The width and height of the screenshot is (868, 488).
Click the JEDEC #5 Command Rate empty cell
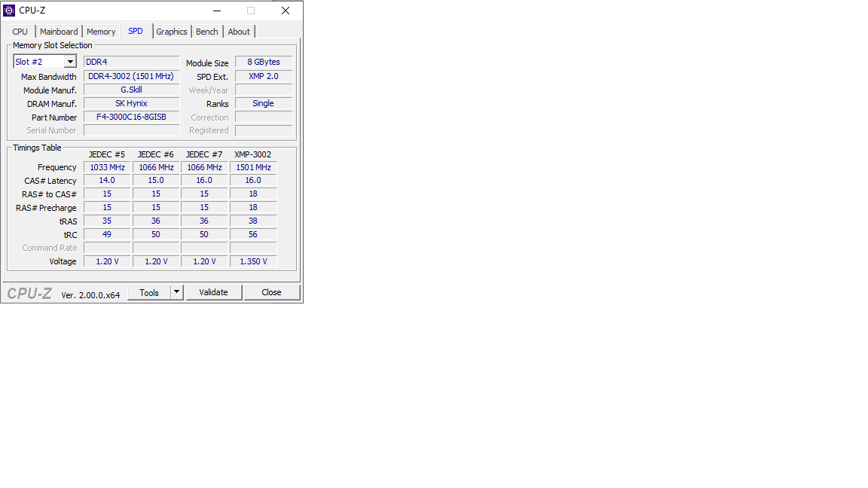coord(108,248)
